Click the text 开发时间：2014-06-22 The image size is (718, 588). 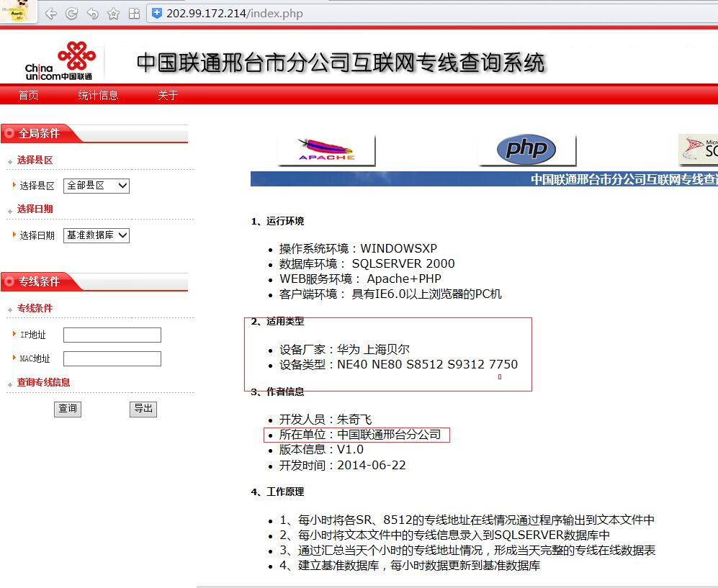(343, 466)
